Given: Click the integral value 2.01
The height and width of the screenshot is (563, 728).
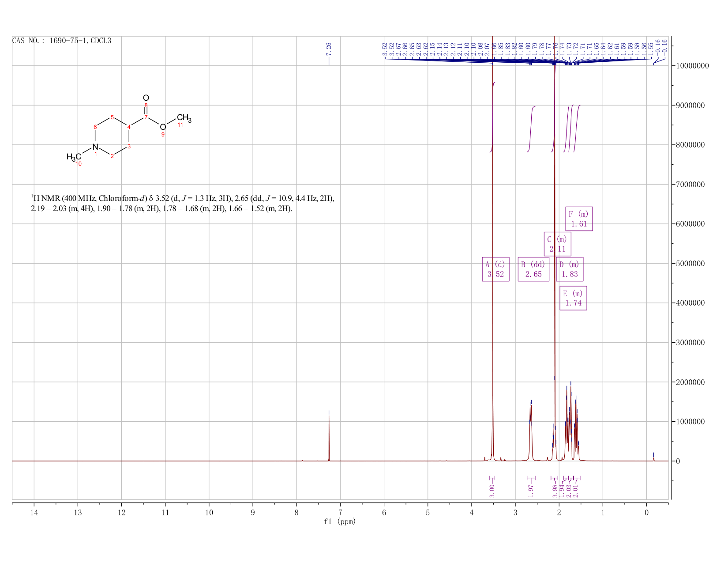Looking at the screenshot, I should [x=575, y=490].
